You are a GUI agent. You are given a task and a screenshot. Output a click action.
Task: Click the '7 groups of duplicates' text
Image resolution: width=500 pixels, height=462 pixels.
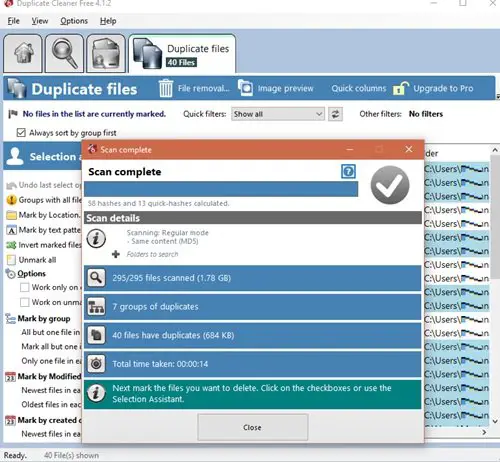pyautogui.click(x=155, y=307)
